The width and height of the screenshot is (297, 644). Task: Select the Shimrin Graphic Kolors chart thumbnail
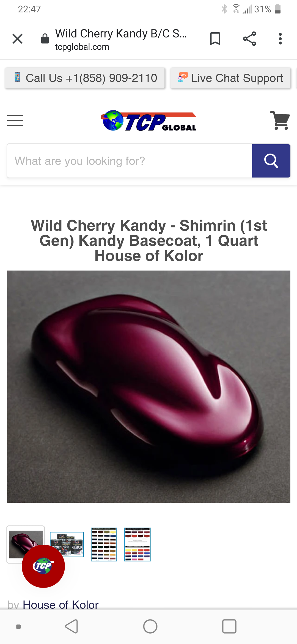[x=137, y=544]
